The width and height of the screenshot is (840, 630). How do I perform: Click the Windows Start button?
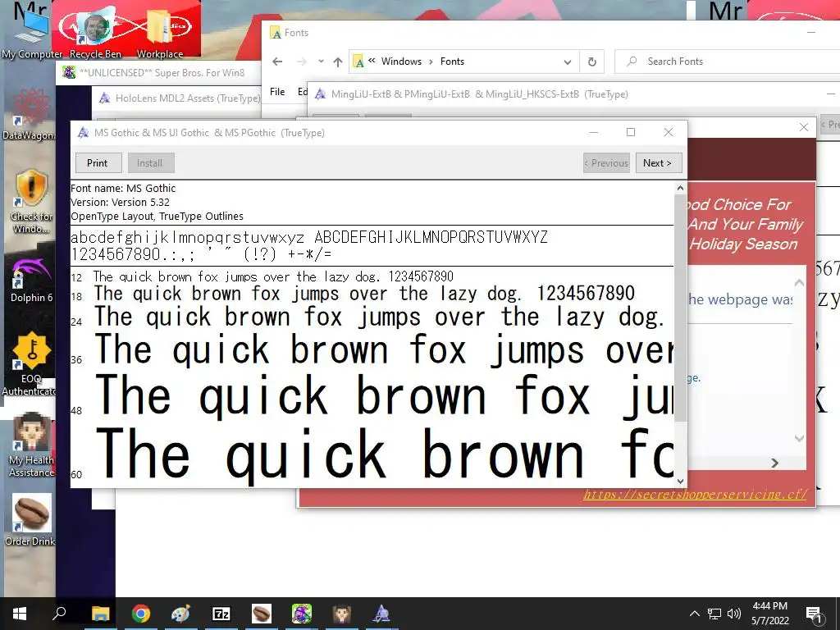pos(20,614)
